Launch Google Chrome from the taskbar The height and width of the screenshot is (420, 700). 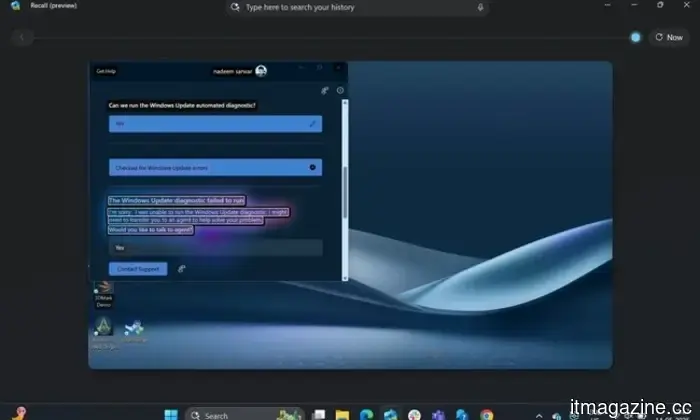(486, 413)
